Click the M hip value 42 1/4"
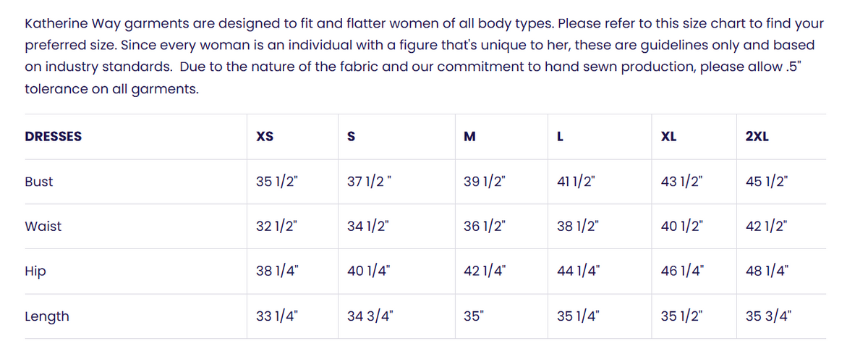This screenshot has height=362, width=868. (485, 271)
